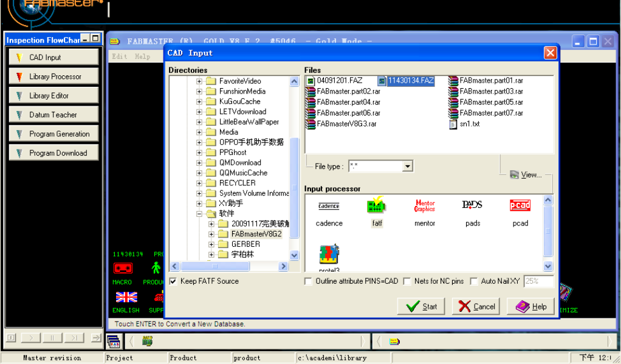The height and width of the screenshot is (364, 621).
Task: Open the Edit menu
Action: coord(120,57)
